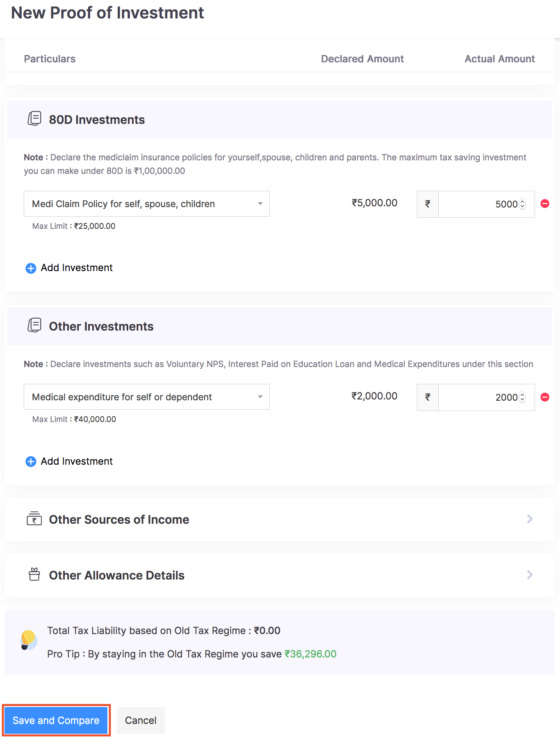Image resolution: width=560 pixels, height=744 pixels.
Task: Click the 80D Investments document icon
Action: point(34,119)
